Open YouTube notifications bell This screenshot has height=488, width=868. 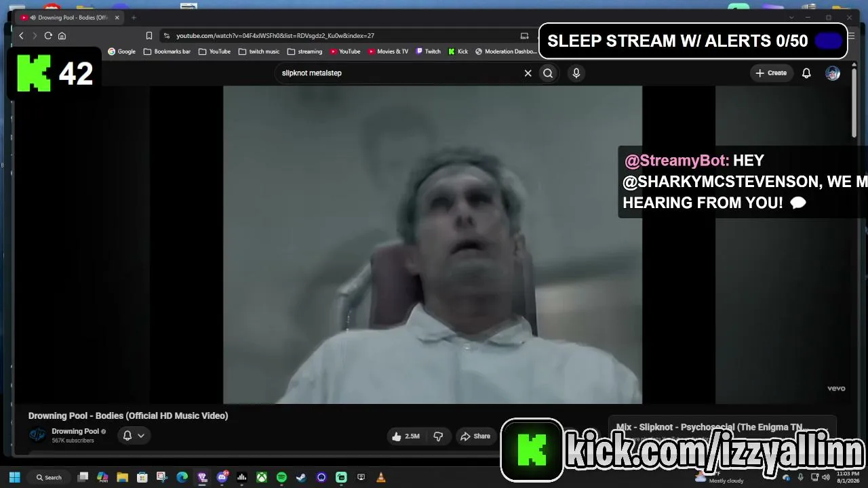tap(806, 73)
